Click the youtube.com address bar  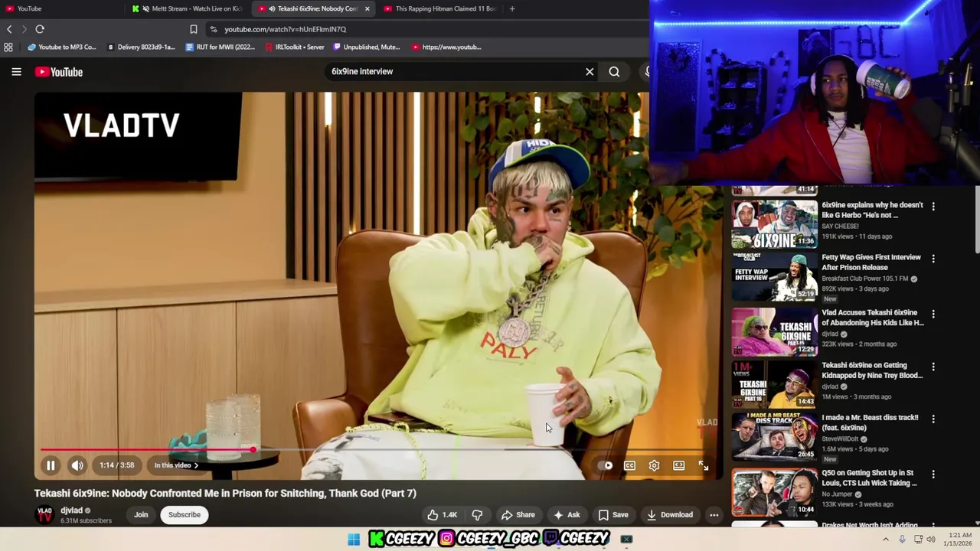(x=429, y=29)
